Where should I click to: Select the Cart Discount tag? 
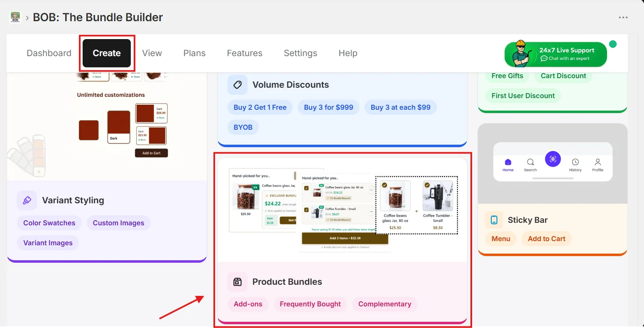coord(563,76)
